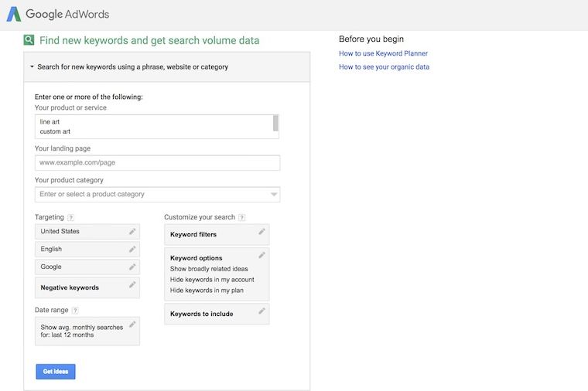
Task: Click the product category input field
Action: point(158,195)
